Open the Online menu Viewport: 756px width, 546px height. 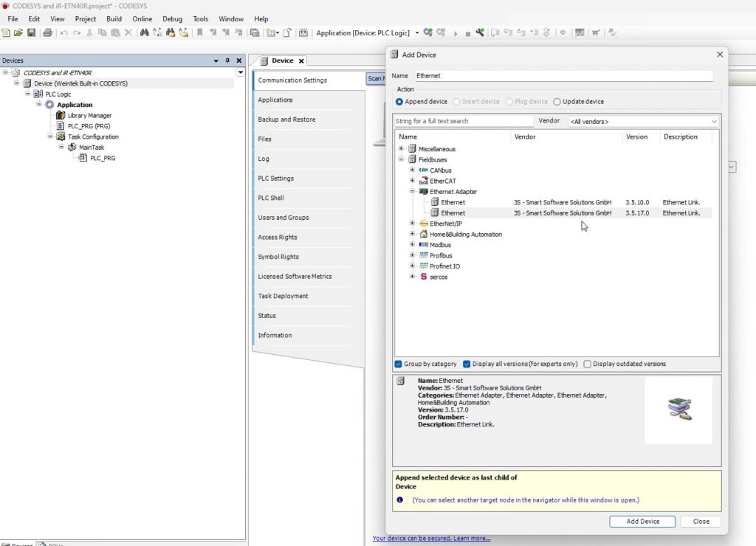pos(142,18)
